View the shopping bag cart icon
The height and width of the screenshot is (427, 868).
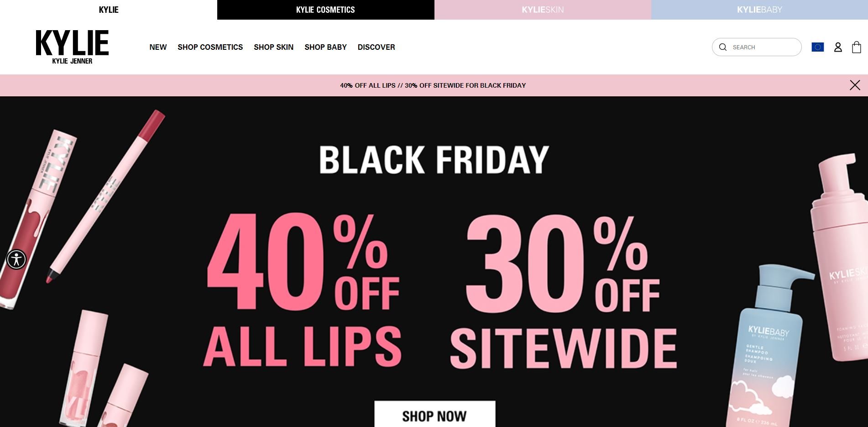(x=857, y=47)
